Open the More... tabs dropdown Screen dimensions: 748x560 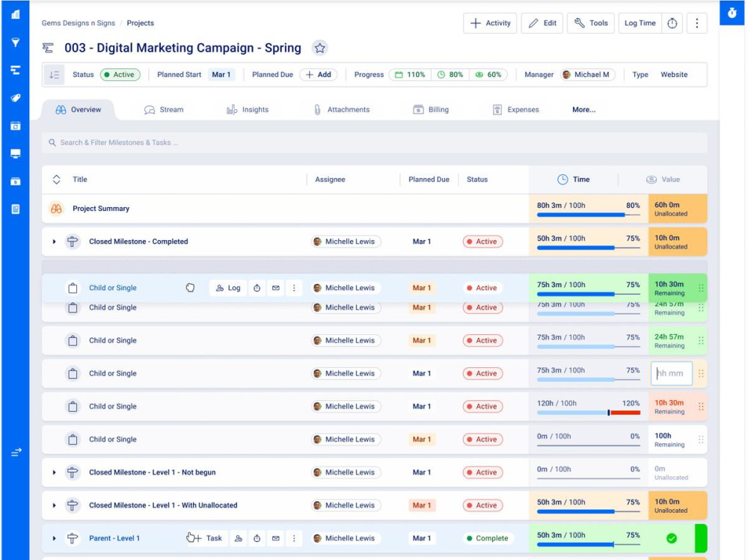(584, 110)
